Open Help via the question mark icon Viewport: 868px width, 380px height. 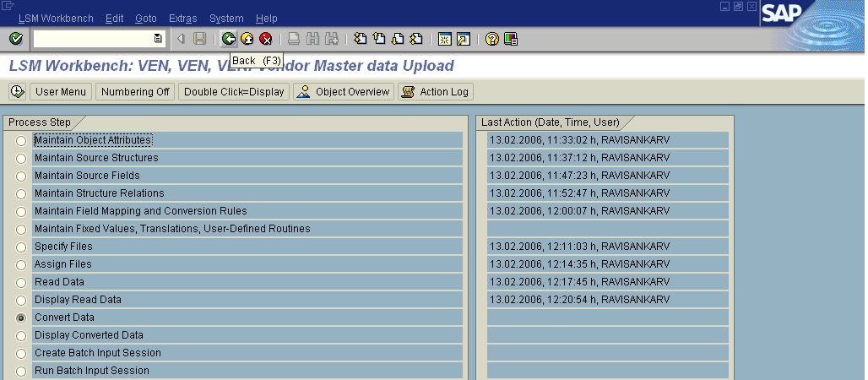pos(492,39)
